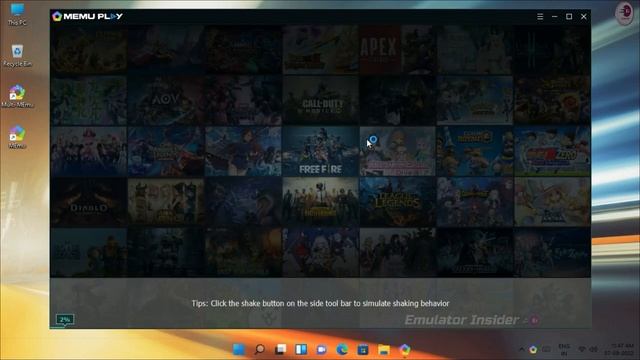Image resolution: width=640 pixels, height=360 pixels.
Task: Open taskbar Search
Action: (x=260, y=349)
